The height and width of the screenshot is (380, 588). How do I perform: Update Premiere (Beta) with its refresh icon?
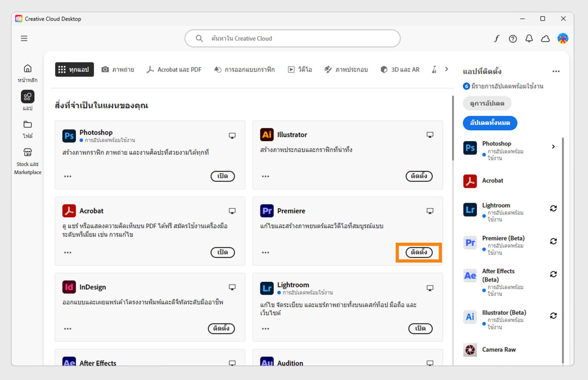click(553, 241)
